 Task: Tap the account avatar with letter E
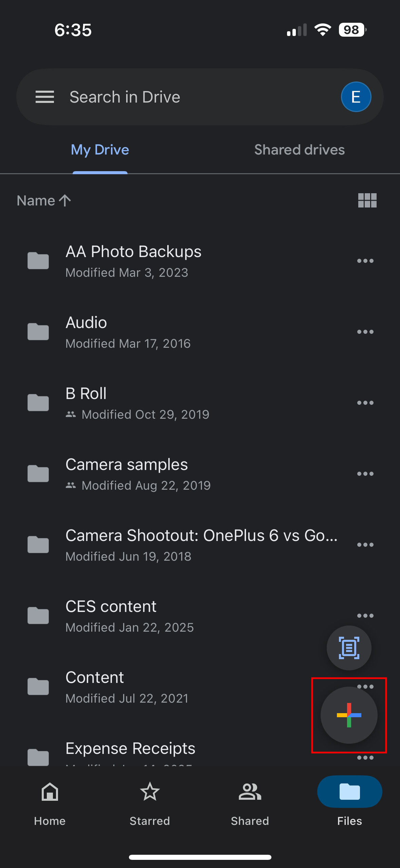(356, 97)
